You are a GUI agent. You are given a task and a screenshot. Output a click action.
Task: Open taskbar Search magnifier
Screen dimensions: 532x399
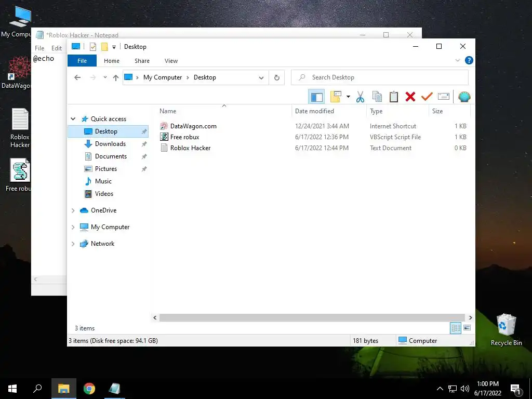[x=37, y=389]
